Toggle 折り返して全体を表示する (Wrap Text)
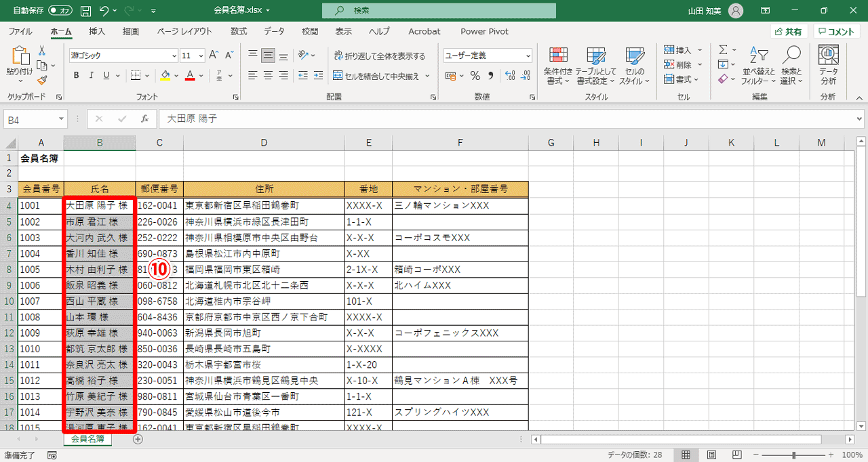 [377, 56]
